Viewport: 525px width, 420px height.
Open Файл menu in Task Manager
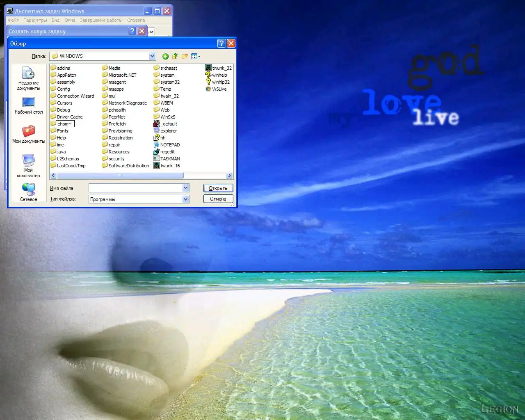(x=13, y=20)
